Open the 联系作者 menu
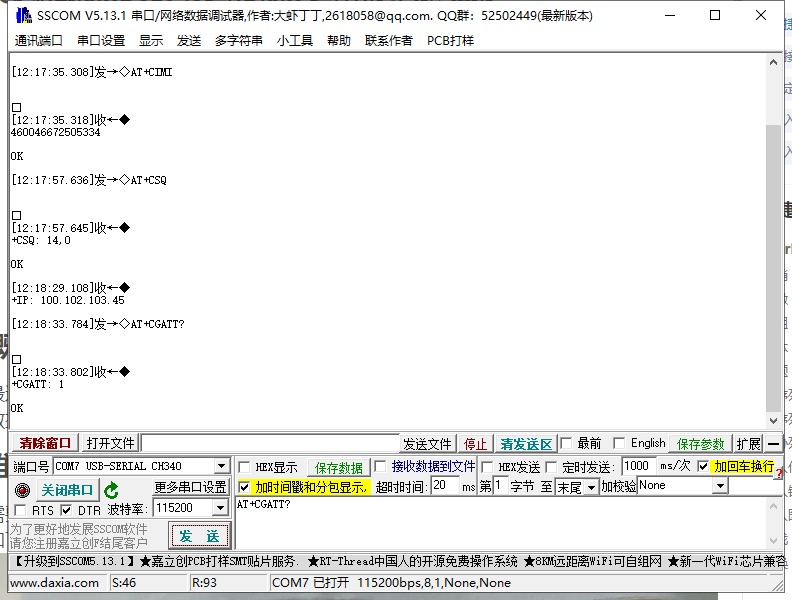 point(388,40)
